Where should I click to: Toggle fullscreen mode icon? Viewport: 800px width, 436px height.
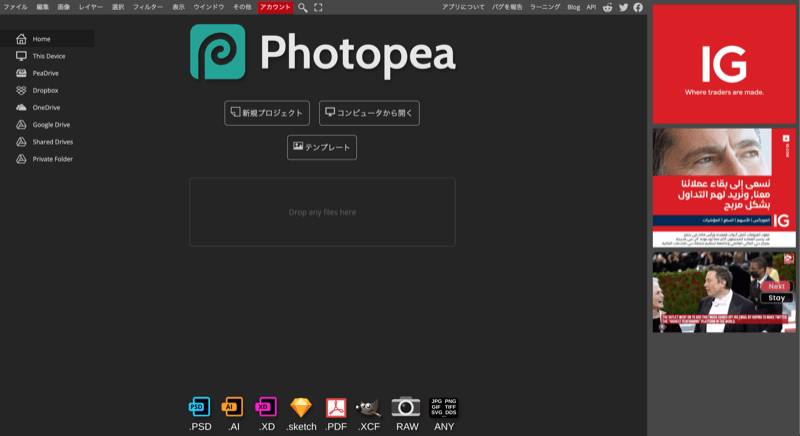tap(318, 8)
